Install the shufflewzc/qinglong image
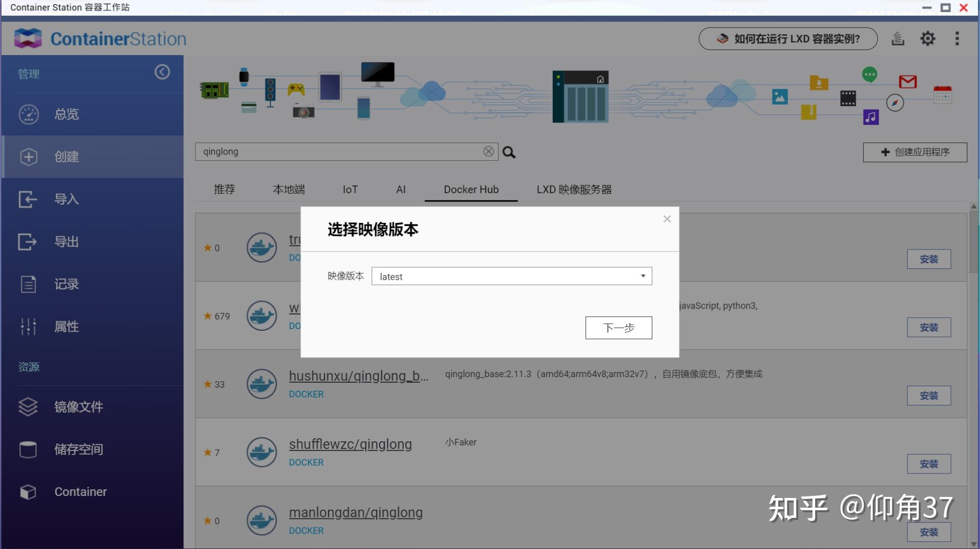This screenshot has height=549, width=980. (929, 464)
